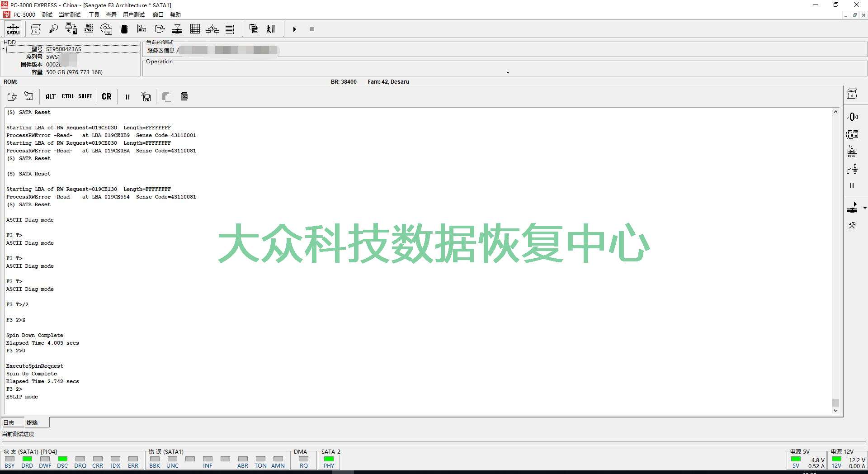
Task: Select the model field ST9500423AS
Action: coord(73,49)
